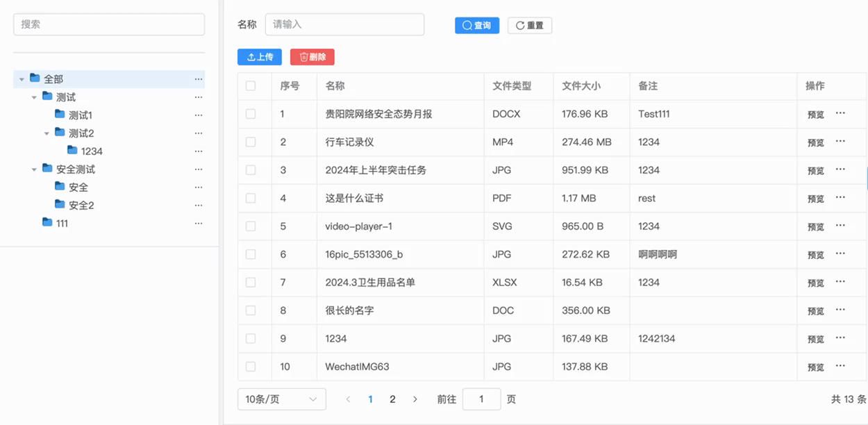Image resolution: width=868 pixels, height=425 pixels.
Task: Select the checkbox on the WechatIMG63 row
Action: pyautogui.click(x=251, y=367)
